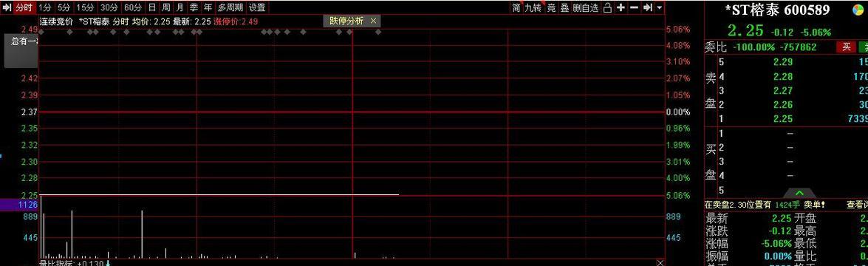Toggle the 叠 overlay option
868x266 pixels.
564,7
